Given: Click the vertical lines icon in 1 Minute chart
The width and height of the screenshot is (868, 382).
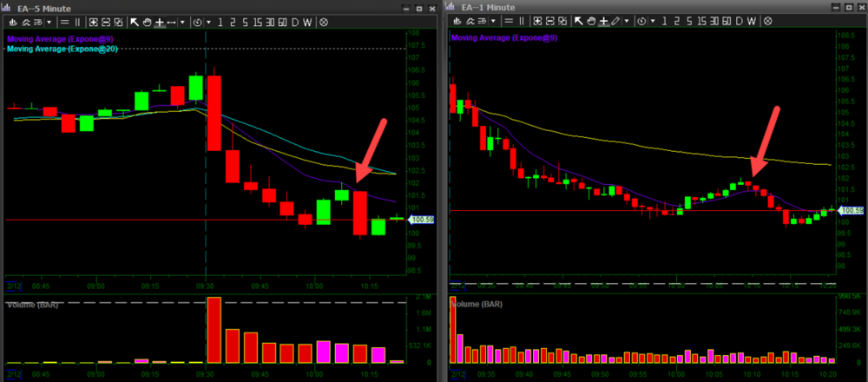Looking at the screenshot, I should 522,22.
